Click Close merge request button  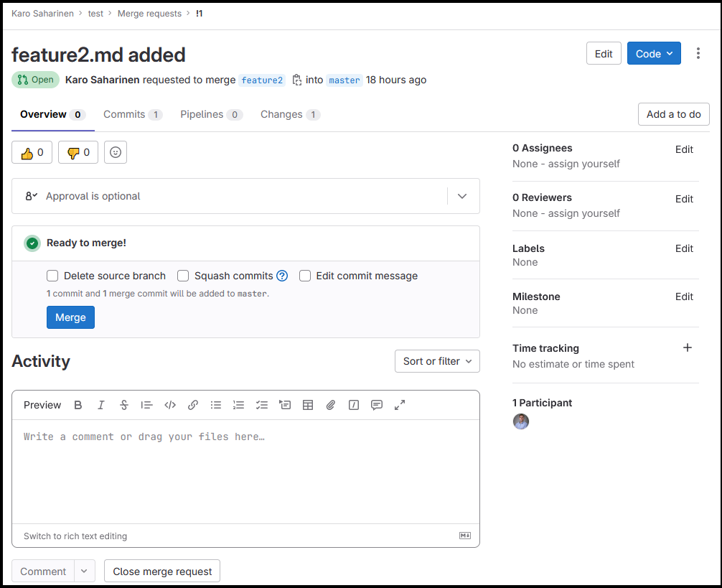(162, 571)
